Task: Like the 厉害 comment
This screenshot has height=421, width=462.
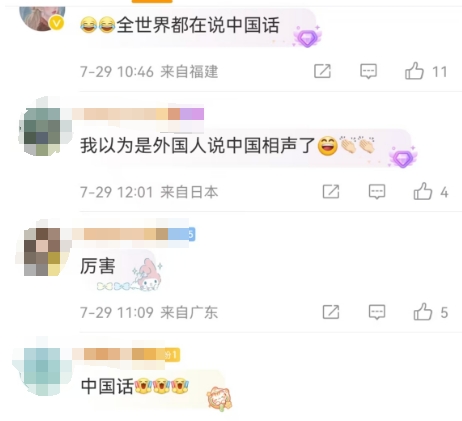Action: [423, 312]
